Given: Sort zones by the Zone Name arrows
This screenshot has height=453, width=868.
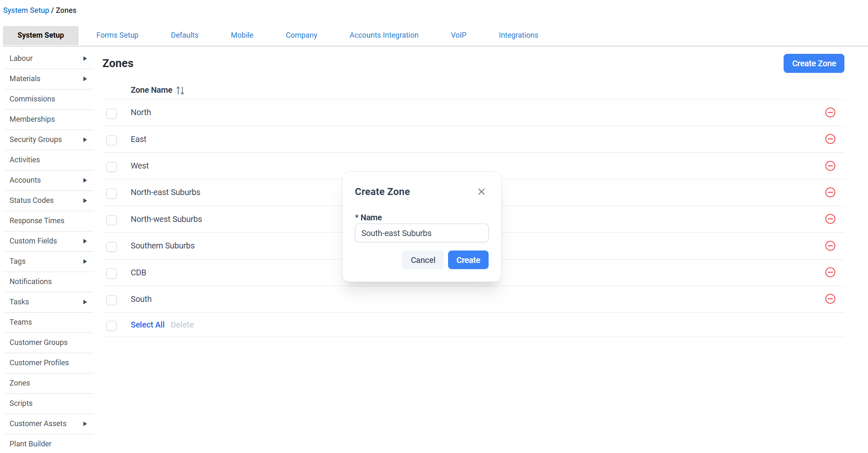Looking at the screenshot, I should point(180,90).
